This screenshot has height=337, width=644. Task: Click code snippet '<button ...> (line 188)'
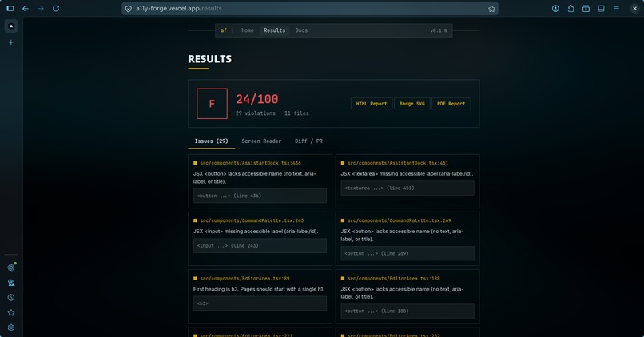pyautogui.click(x=407, y=311)
